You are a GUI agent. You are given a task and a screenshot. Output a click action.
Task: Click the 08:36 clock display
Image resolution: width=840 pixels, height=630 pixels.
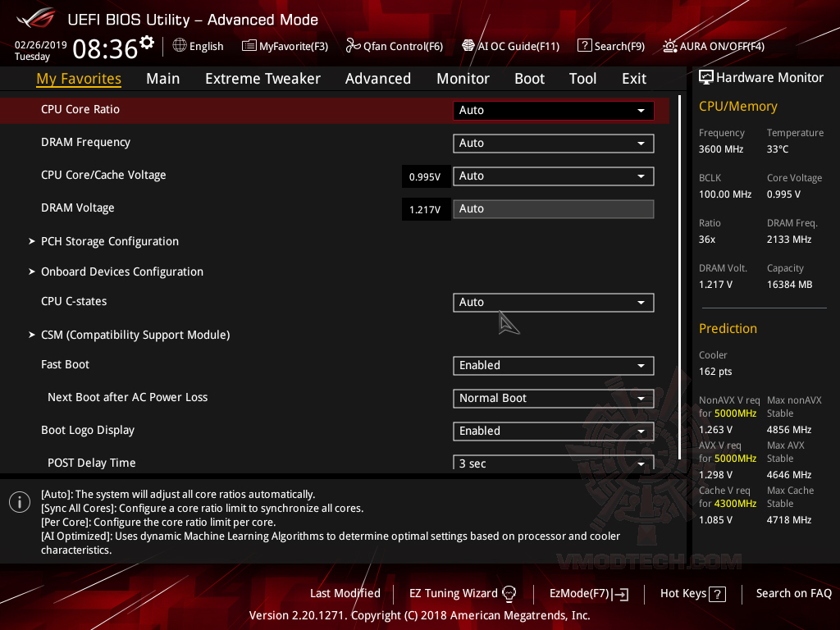106,49
